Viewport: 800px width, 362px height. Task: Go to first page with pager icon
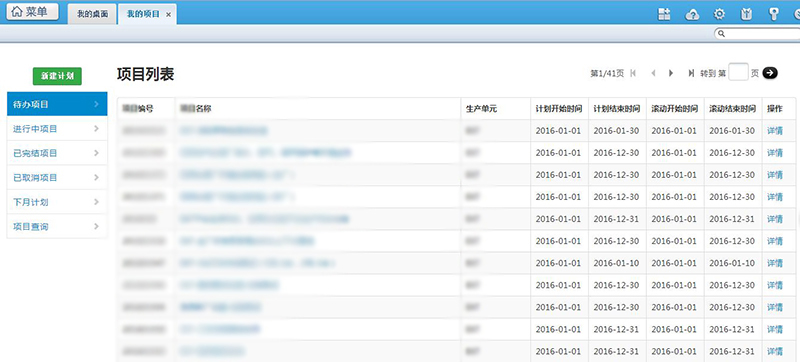click(633, 73)
